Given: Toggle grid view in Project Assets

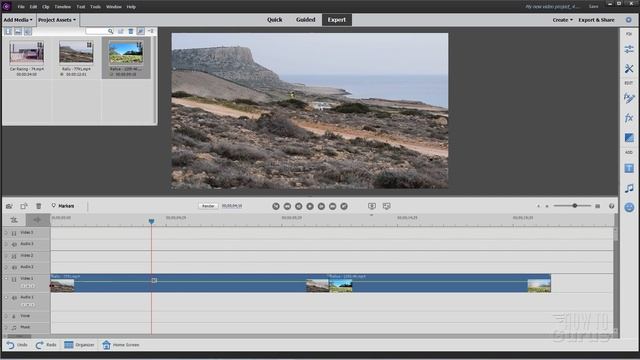Looking at the screenshot, I should 140,31.
